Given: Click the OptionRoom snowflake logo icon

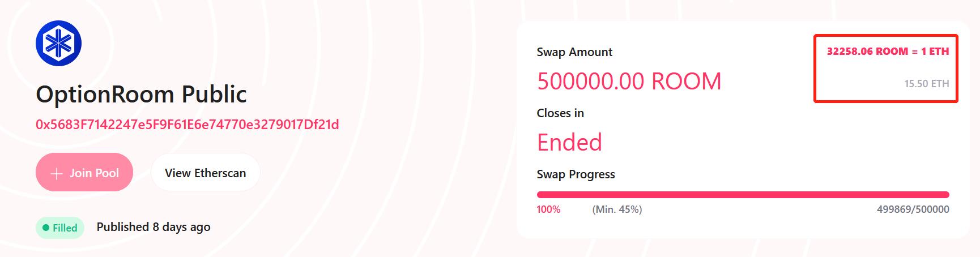Looking at the screenshot, I should pos(59,43).
